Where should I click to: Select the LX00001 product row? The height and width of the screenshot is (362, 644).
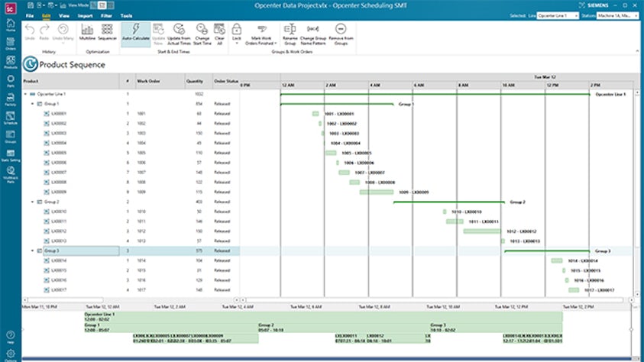[131, 114]
